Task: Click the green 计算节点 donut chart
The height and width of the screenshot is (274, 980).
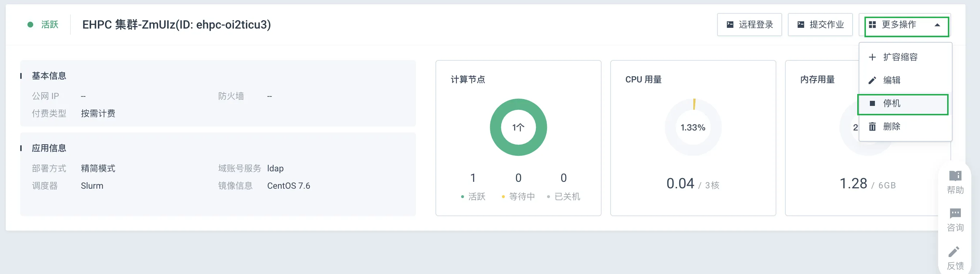Action: pos(518,127)
